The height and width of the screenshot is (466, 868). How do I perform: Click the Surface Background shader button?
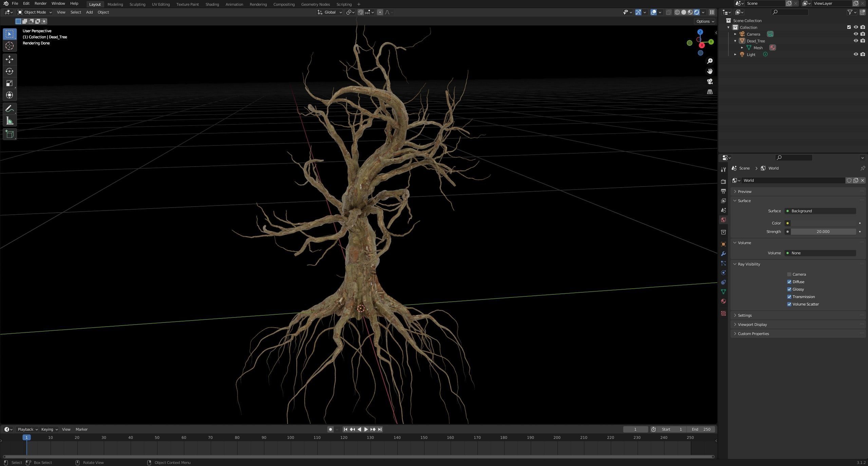[820, 211]
